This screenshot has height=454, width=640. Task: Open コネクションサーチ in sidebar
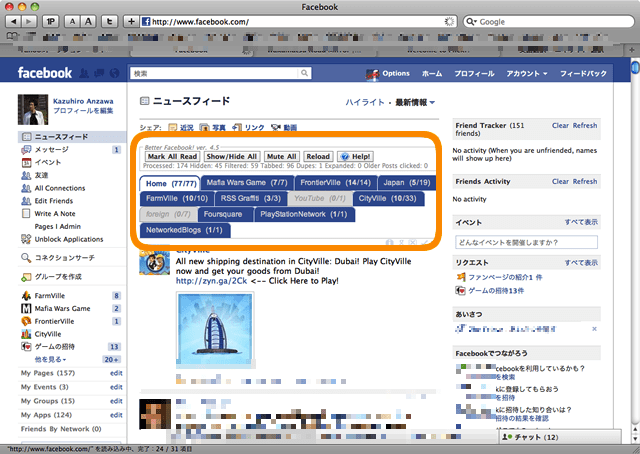point(64,258)
